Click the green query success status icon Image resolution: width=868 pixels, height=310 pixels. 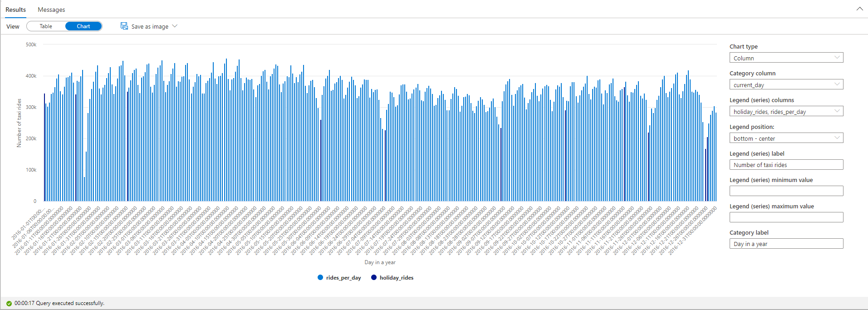coord(9,303)
